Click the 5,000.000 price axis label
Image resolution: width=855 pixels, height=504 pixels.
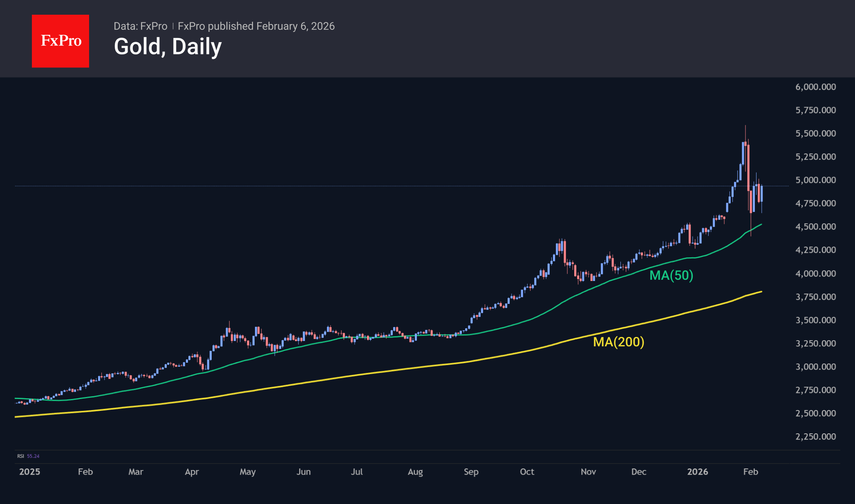click(815, 180)
